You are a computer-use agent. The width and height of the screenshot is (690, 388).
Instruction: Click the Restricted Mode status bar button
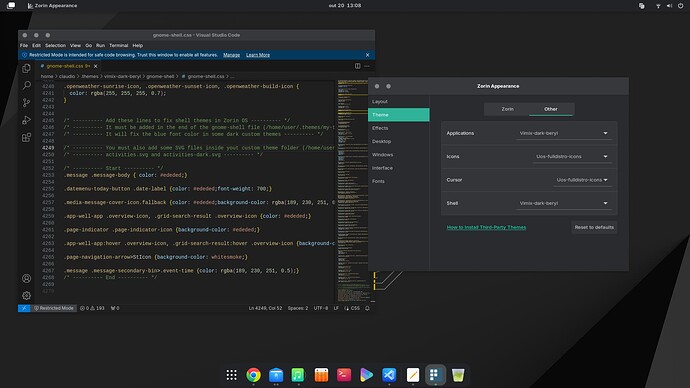pyautogui.click(x=54, y=308)
